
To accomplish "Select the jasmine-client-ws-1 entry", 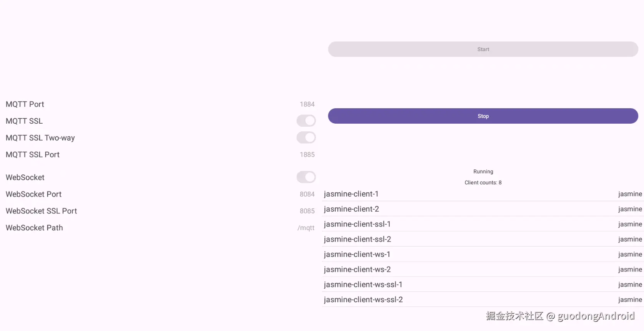I will click(x=357, y=254).
